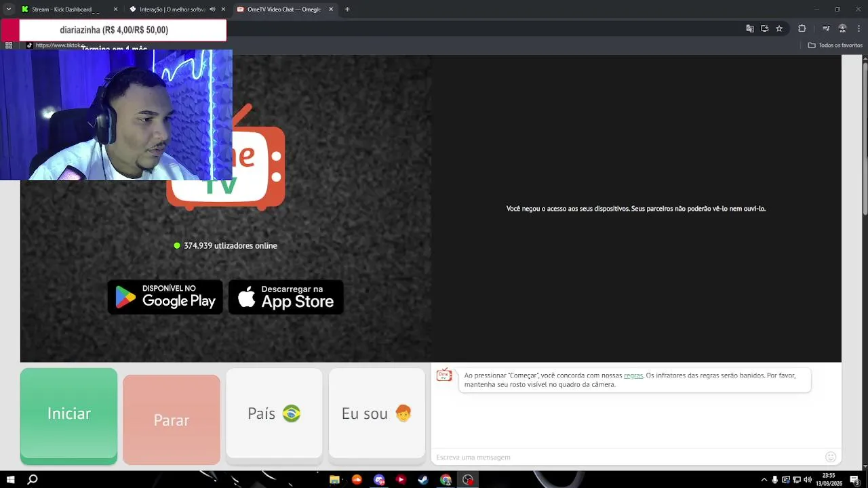868x488 pixels.
Task: Click the OmeTV avatar icon in chat
Action: (x=444, y=375)
